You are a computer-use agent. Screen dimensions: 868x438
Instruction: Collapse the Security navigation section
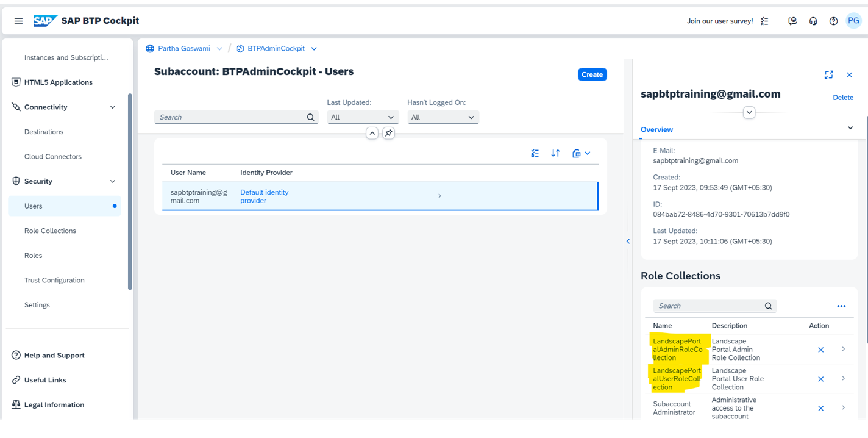(x=112, y=181)
